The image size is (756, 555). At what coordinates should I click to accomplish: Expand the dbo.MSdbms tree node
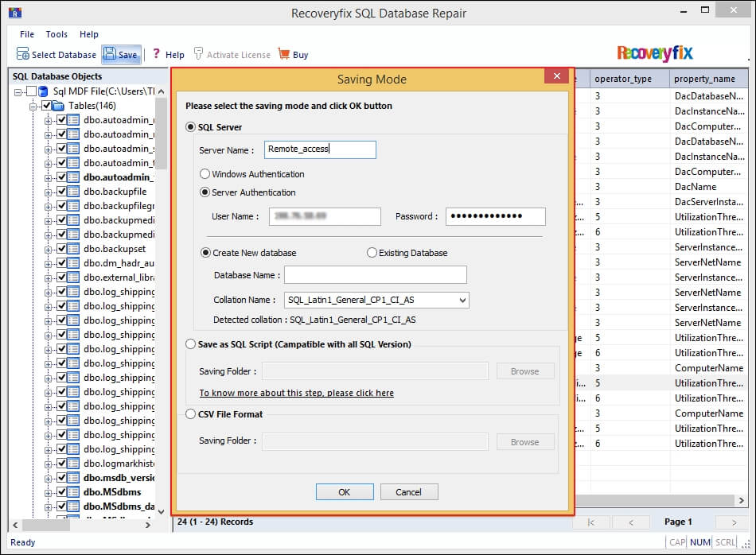49,492
